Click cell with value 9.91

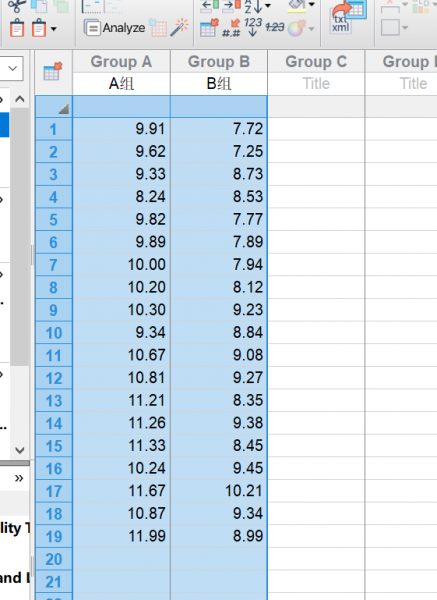coord(121,129)
